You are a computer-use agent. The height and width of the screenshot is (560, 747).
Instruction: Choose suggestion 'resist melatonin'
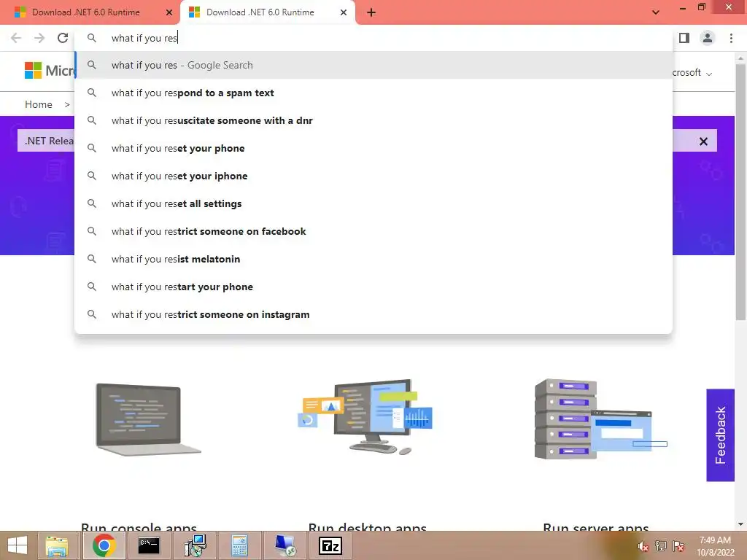pyautogui.click(x=374, y=259)
